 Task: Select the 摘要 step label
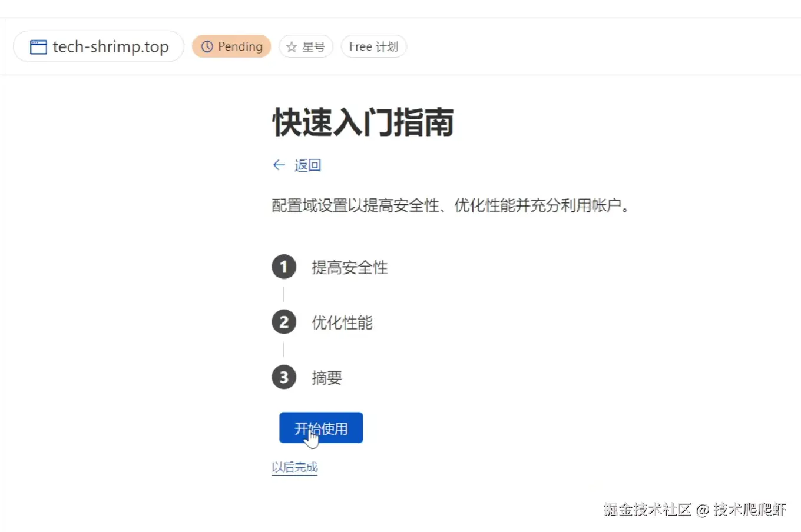pos(326,378)
